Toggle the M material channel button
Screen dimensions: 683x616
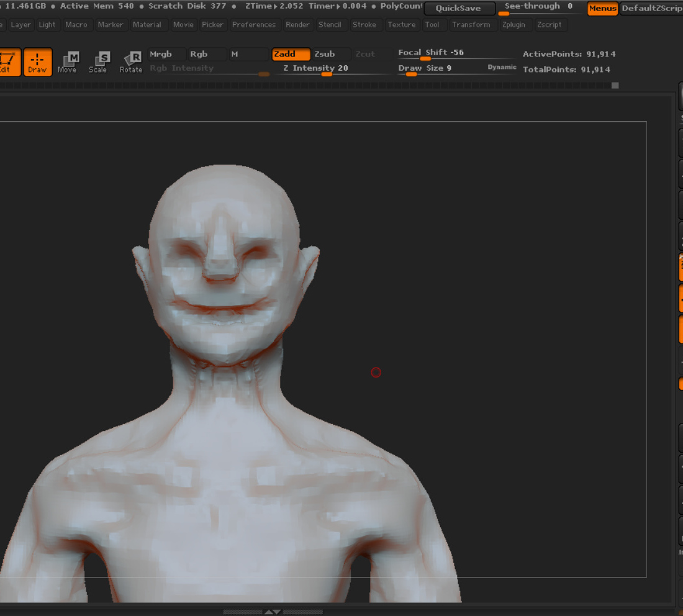pyautogui.click(x=249, y=54)
